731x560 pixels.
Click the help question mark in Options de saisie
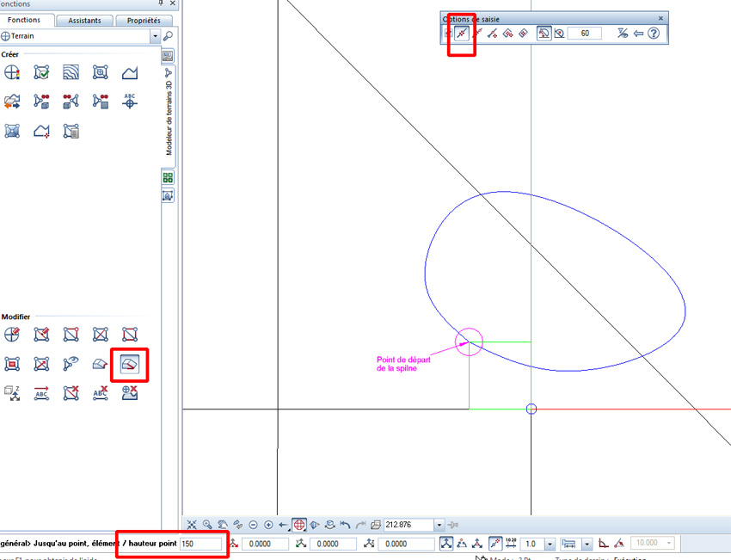[654, 33]
